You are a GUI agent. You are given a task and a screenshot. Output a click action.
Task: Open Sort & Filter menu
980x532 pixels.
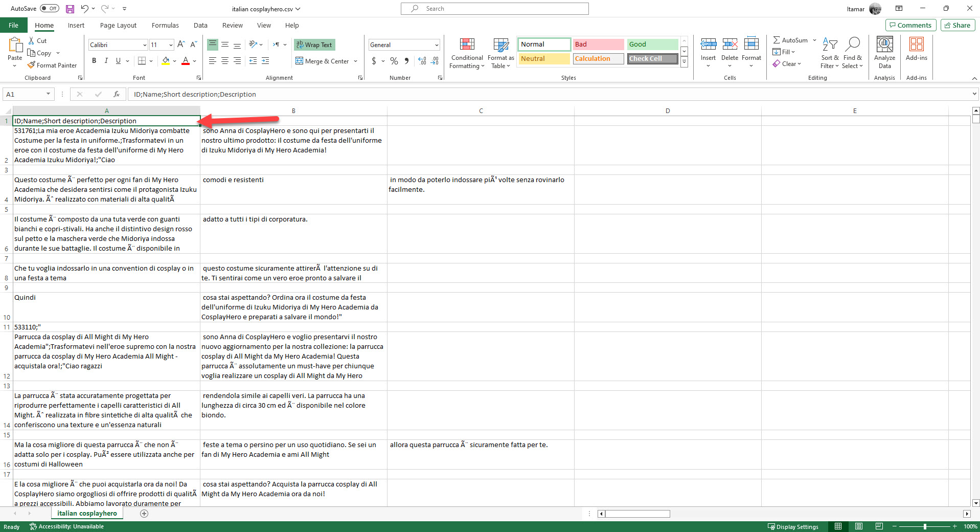(x=830, y=53)
